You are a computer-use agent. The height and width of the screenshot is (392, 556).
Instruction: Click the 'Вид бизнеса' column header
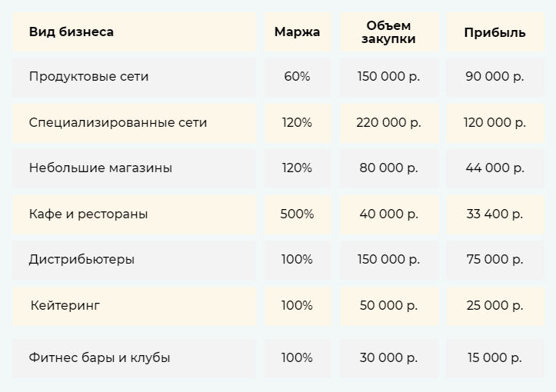72,32
